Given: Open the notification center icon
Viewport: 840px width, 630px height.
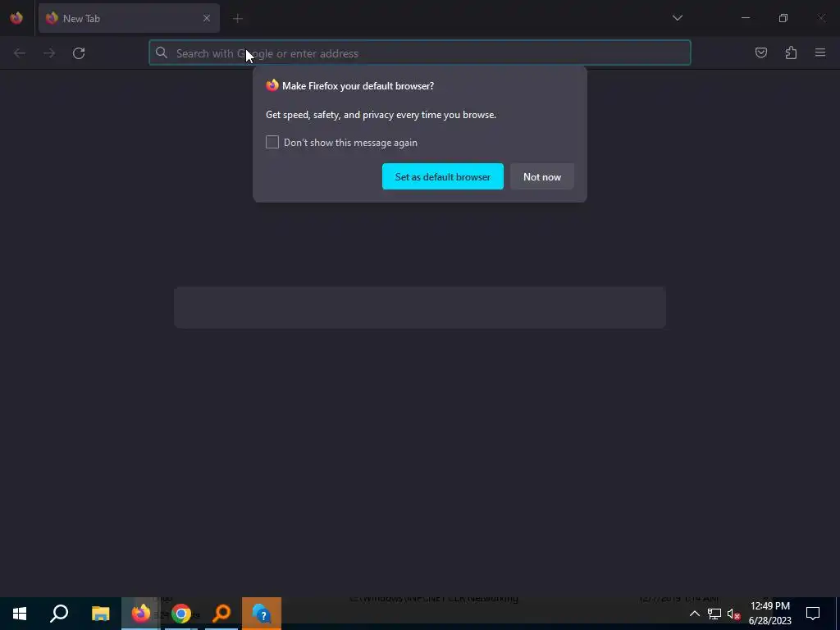Looking at the screenshot, I should click(x=813, y=614).
